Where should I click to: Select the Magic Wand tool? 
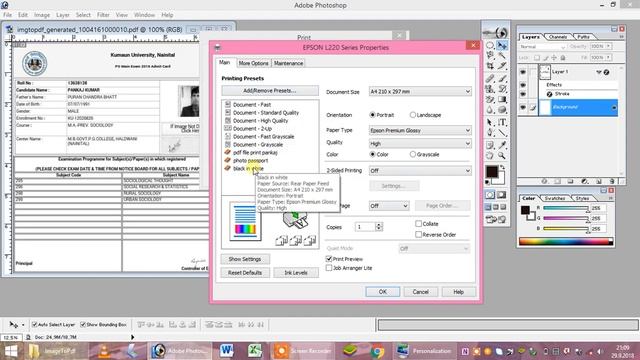pos(502,56)
